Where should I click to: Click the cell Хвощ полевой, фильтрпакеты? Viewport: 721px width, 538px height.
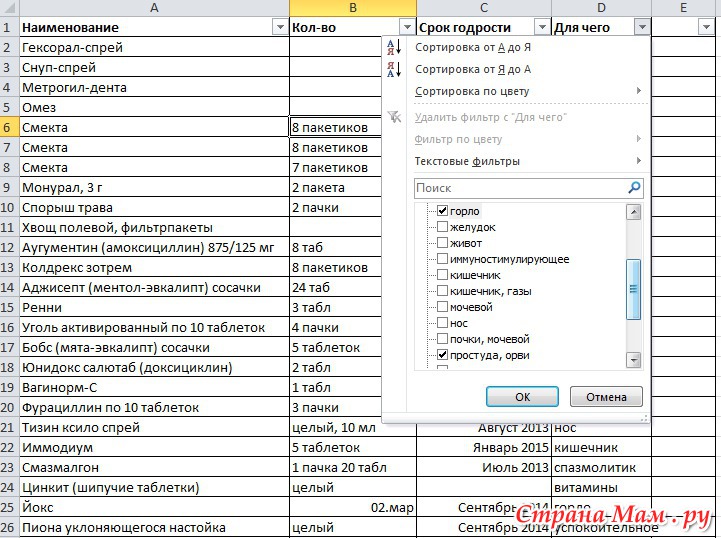click(x=154, y=227)
